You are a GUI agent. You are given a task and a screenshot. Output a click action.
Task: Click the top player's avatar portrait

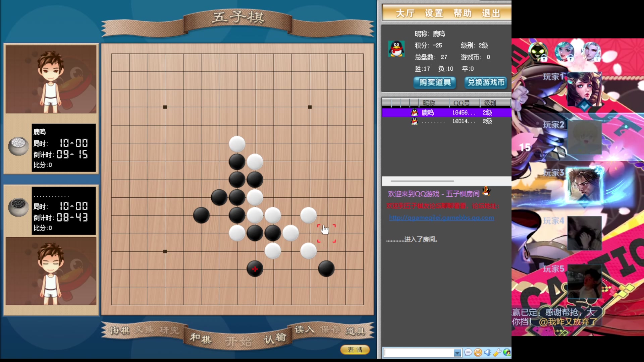tap(51, 79)
